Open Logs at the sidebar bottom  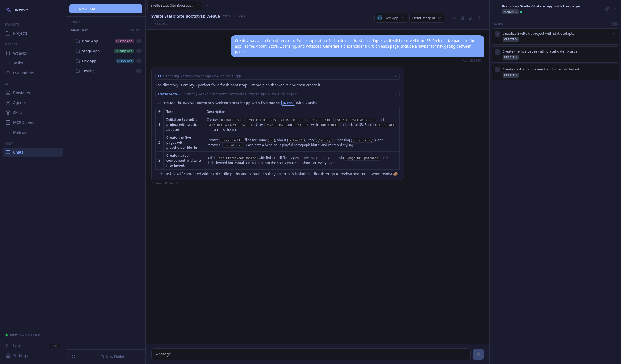coord(33,346)
